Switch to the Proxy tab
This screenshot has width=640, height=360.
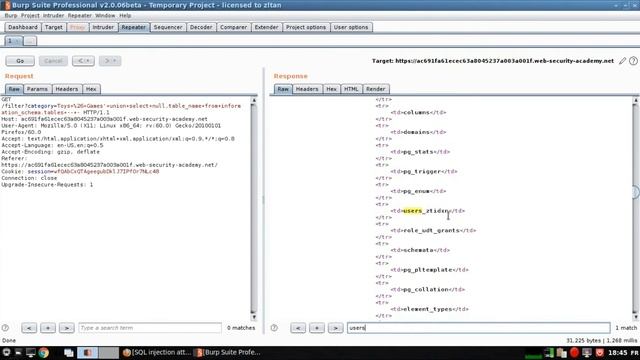point(77,27)
